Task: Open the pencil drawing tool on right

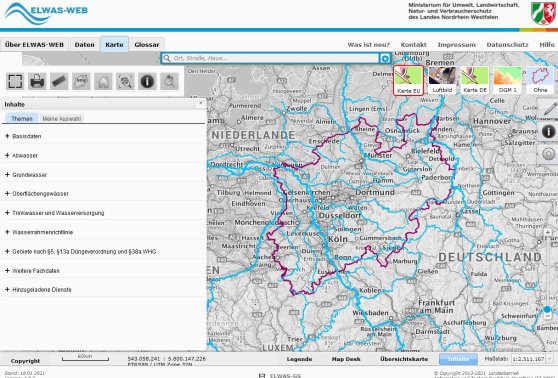Action: (550, 109)
